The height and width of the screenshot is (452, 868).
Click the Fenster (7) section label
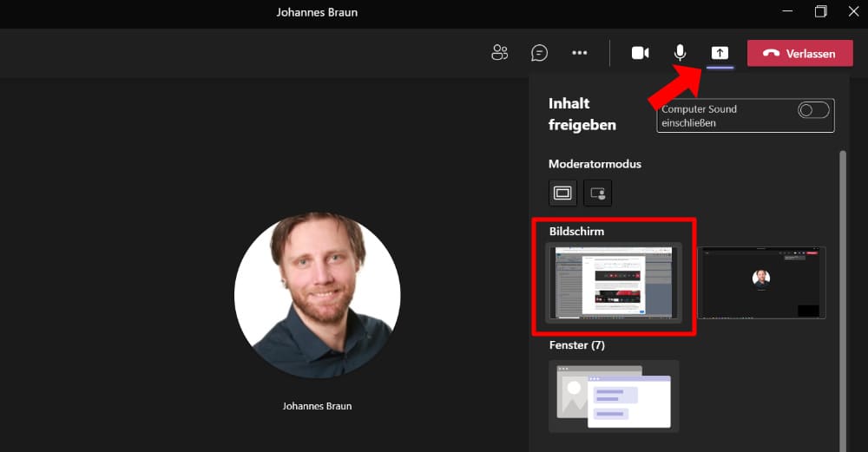pyautogui.click(x=577, y=345)
